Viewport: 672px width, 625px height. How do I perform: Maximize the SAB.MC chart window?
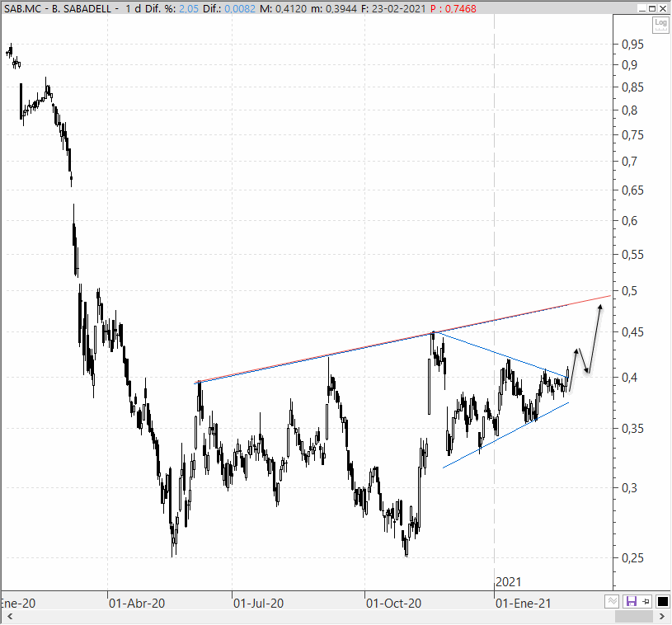(652, 8)
